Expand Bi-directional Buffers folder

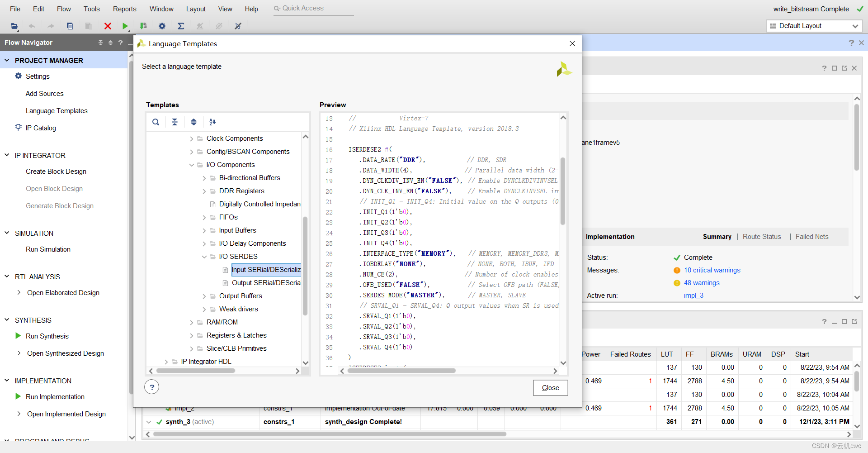[x=204, y=178]
